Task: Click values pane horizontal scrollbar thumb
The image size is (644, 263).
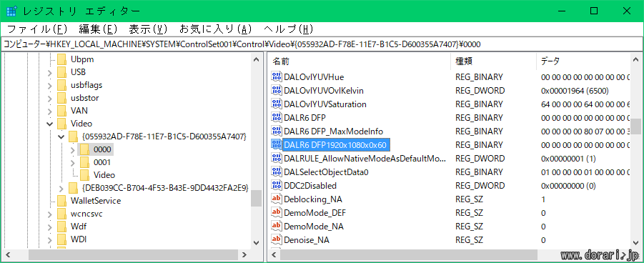Action: point(409,254)
